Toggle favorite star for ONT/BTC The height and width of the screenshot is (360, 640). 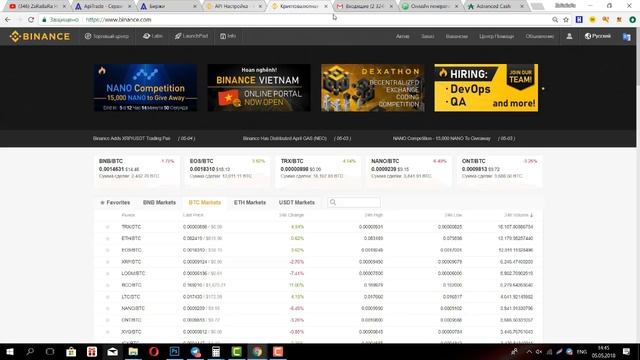(107, 320)
